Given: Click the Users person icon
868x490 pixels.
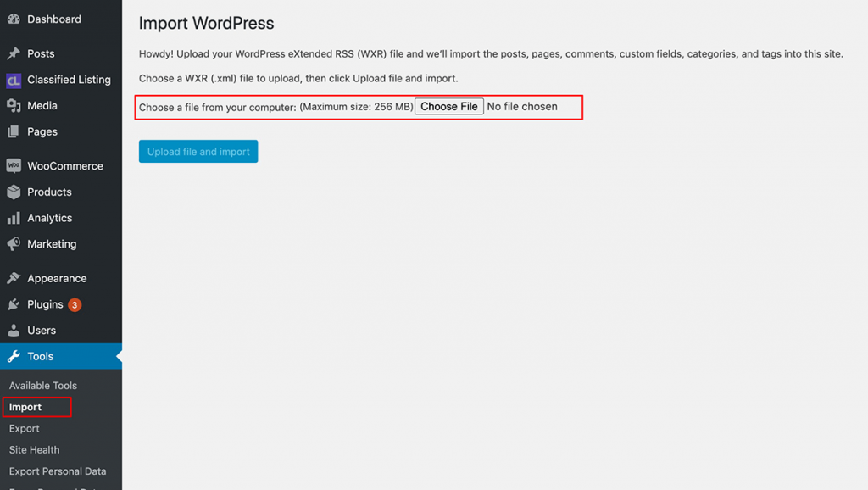Looking at the screenshot, I should (x=14, y=330).
